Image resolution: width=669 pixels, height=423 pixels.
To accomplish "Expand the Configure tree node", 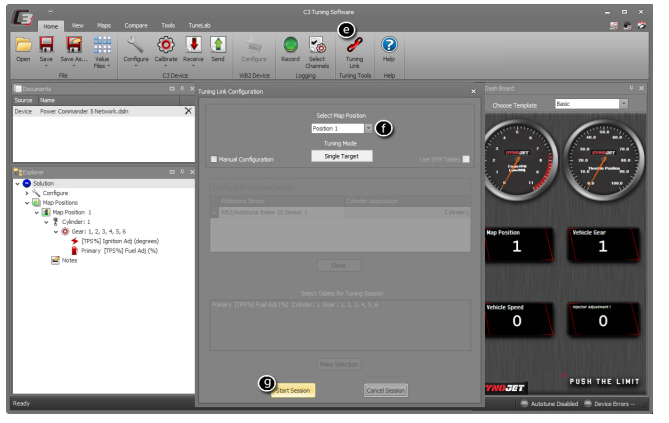I will [27, 193].
